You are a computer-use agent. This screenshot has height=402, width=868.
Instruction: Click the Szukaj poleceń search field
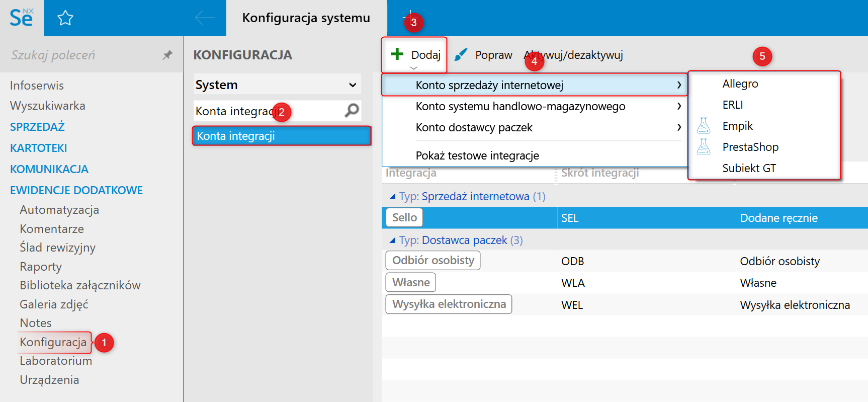[80, 55]
